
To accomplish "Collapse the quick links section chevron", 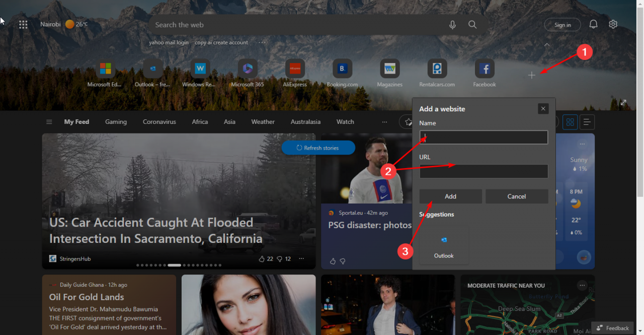I will pyautogui.click(x=547, y=45).
